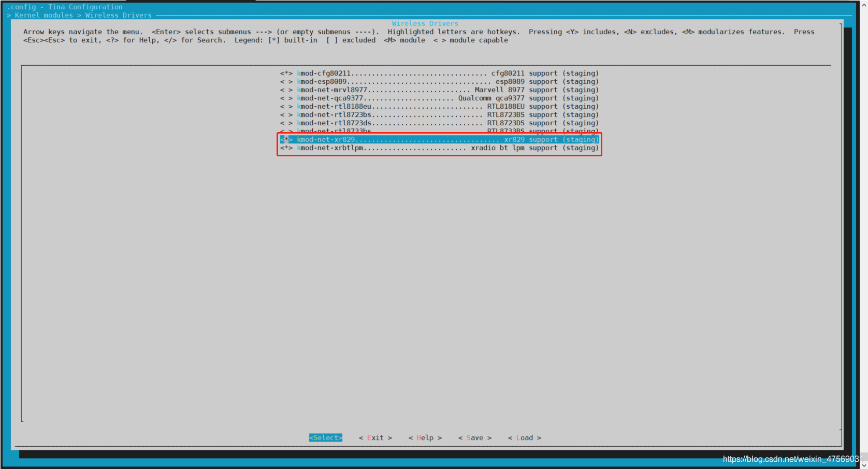Viewport: 868px width, 469px height.
Task: Click the 'Qualcomm qca9377 support (staging)' description
Action: (528, 98)
